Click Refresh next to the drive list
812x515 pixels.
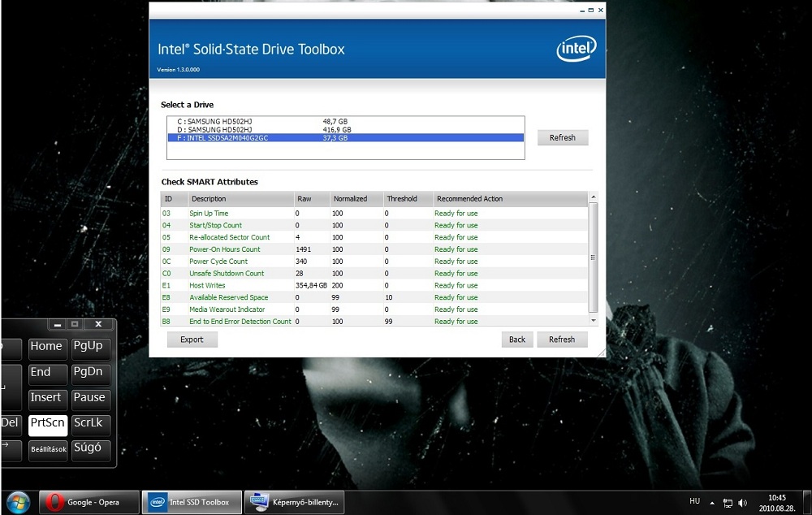pos(563,137)
